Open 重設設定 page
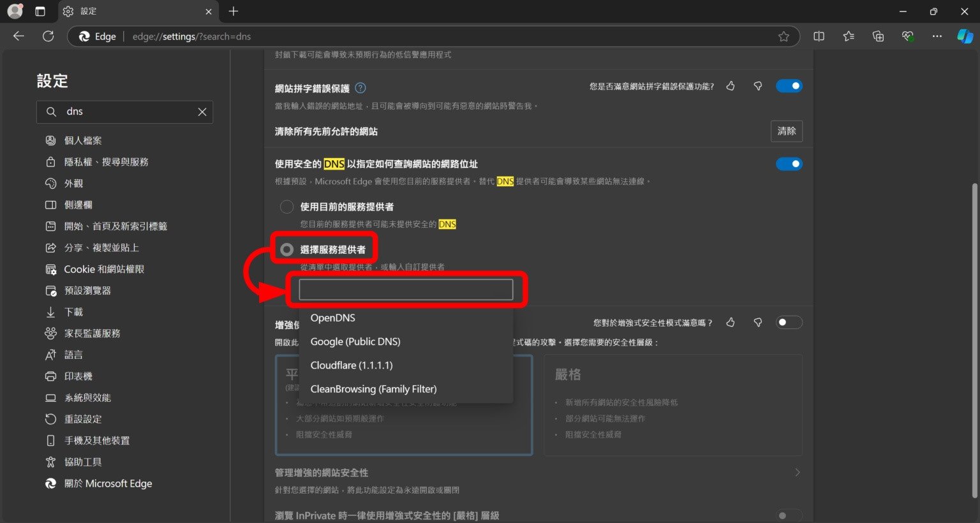 coord(83,419)
